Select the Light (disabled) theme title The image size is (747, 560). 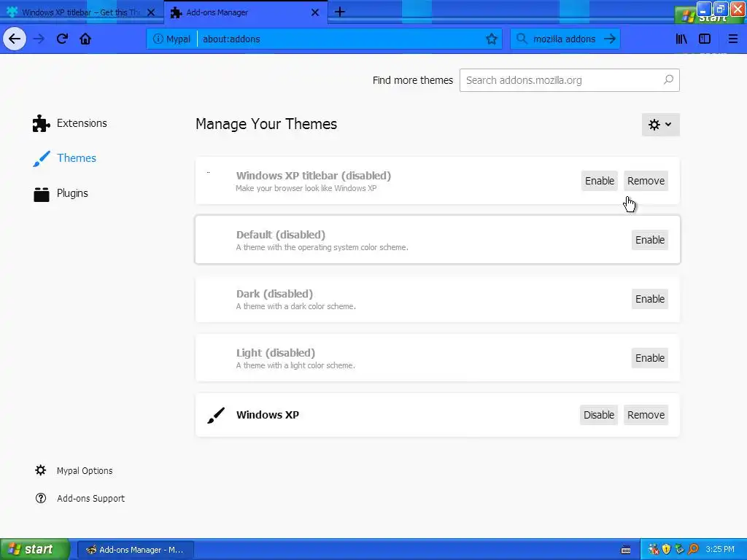[x=276, y=353]
